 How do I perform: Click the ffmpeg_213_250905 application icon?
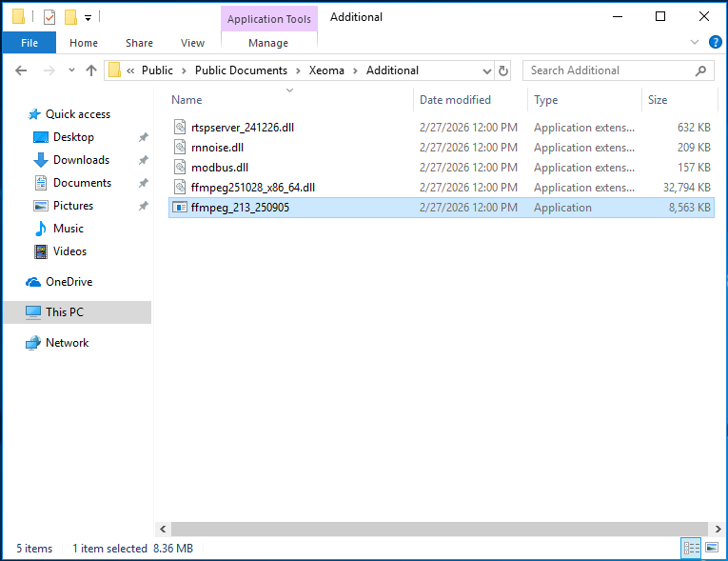[180, 208]
